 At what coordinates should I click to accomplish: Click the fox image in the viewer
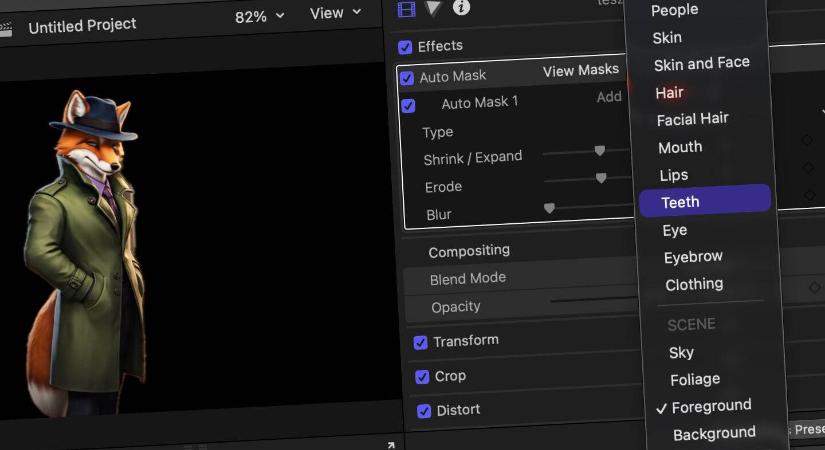(86, 253)
